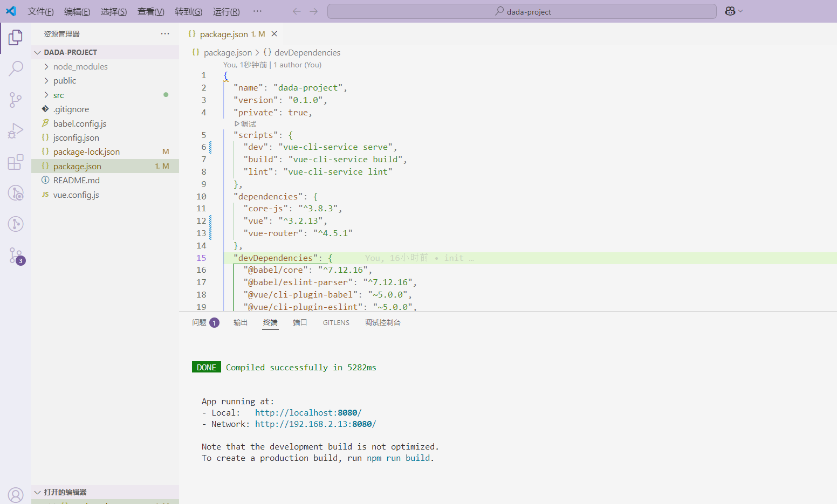Open the Accounts menu icon

pyautogui.click(x=16, y=495)
